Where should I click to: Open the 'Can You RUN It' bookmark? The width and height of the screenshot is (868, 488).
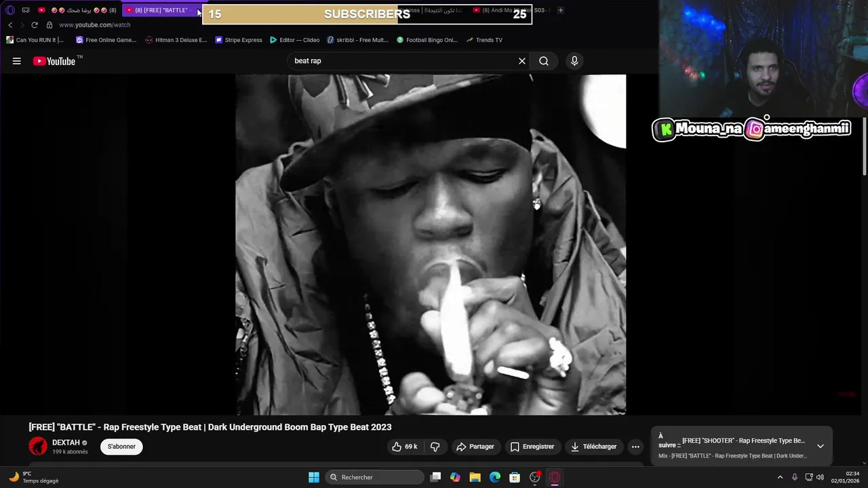click(35, 40)
